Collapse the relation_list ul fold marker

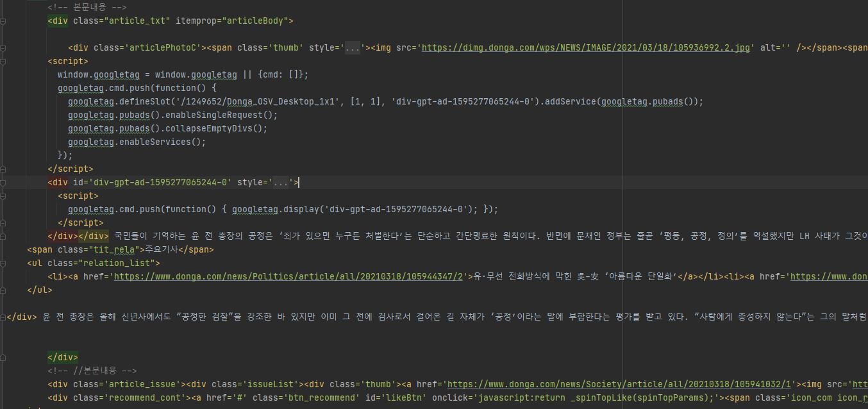tap(3, 263)
